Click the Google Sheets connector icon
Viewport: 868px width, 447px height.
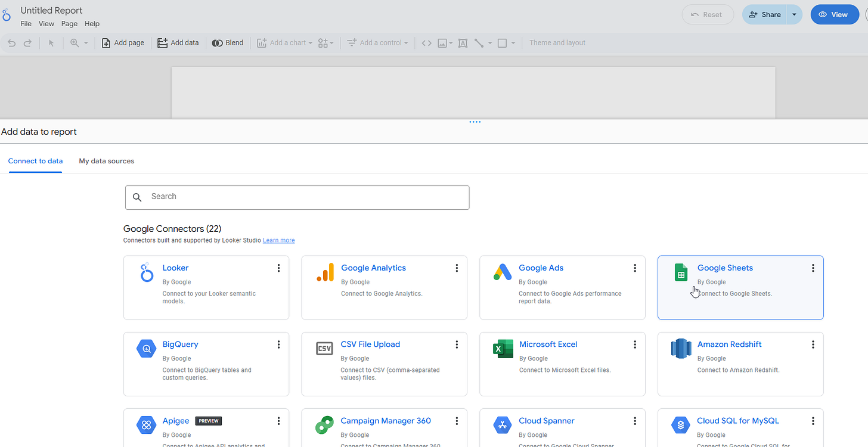[681, 272]
